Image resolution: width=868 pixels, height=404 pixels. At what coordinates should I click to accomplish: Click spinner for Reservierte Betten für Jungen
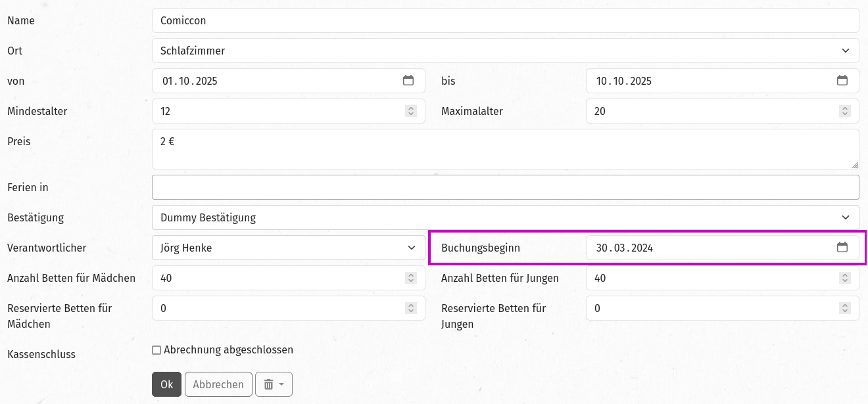coord(844,308)
